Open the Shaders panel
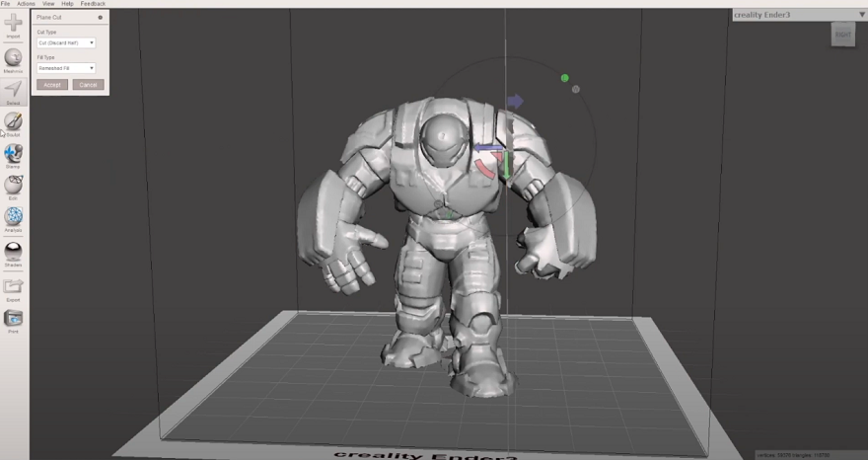Screen dimensions: 868x460 (x=13, y=252)
